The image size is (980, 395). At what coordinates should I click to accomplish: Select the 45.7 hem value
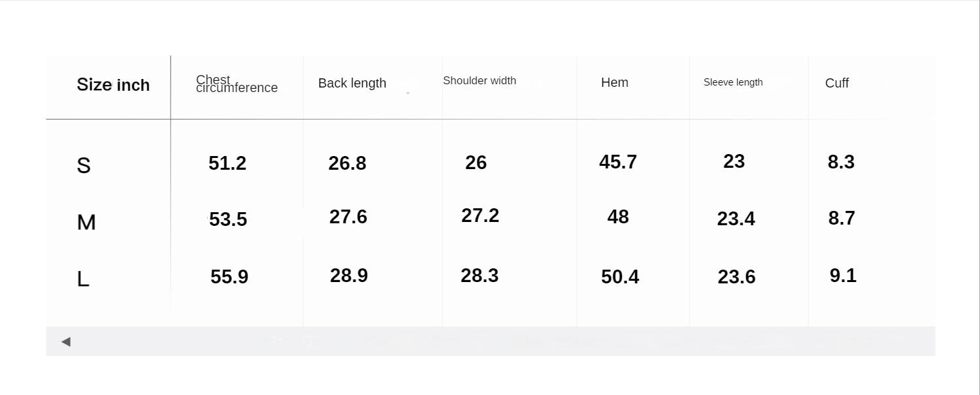[618, 162]
